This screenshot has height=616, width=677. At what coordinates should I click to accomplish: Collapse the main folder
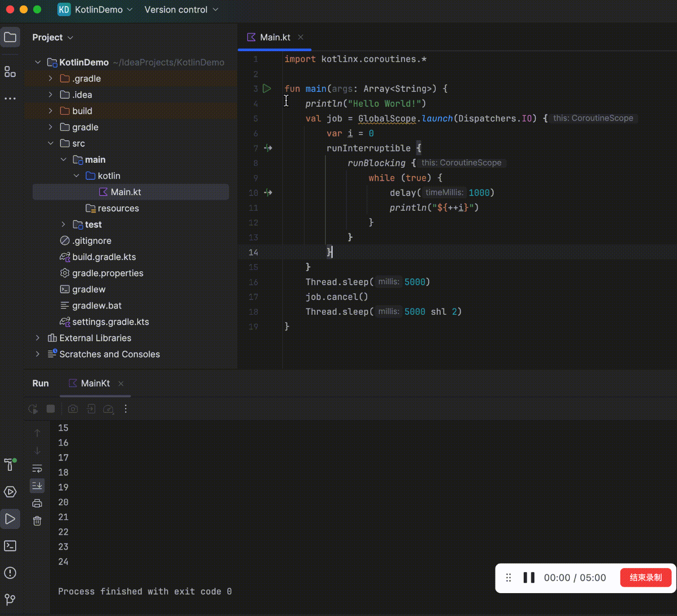(64, 160)
